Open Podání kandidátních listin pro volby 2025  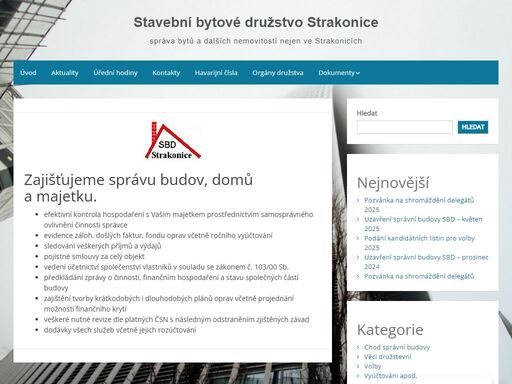coord(419,243)
